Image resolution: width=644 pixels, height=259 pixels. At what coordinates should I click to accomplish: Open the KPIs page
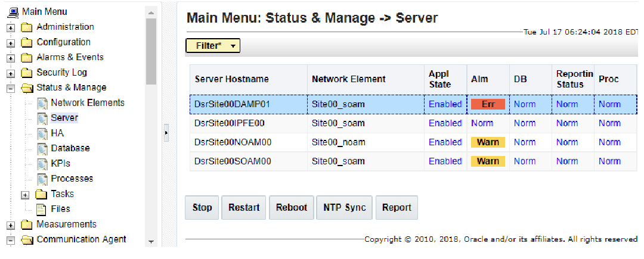pyautogui.click(x=60, y=164)
